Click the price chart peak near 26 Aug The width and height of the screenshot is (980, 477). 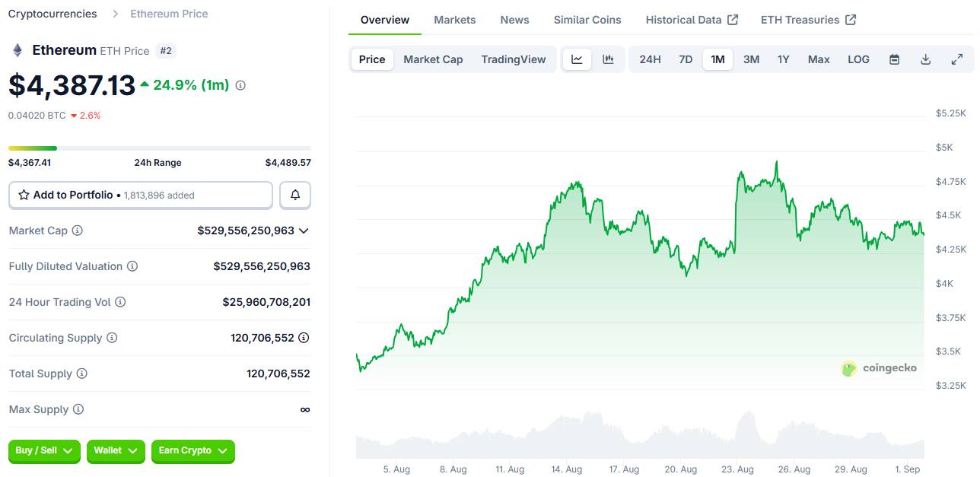(776, 162)
